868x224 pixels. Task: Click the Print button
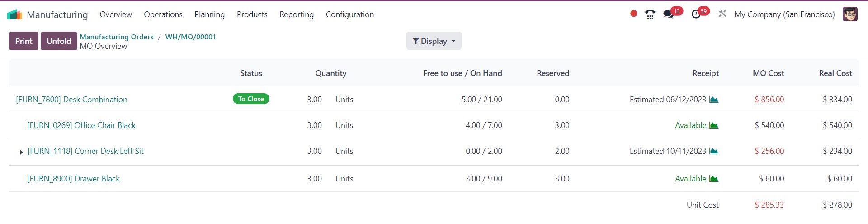click(24, 41)
